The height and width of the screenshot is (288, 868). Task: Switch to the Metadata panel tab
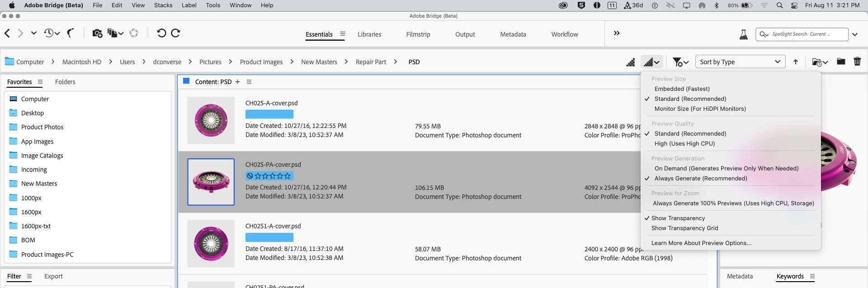click(740, 276)
